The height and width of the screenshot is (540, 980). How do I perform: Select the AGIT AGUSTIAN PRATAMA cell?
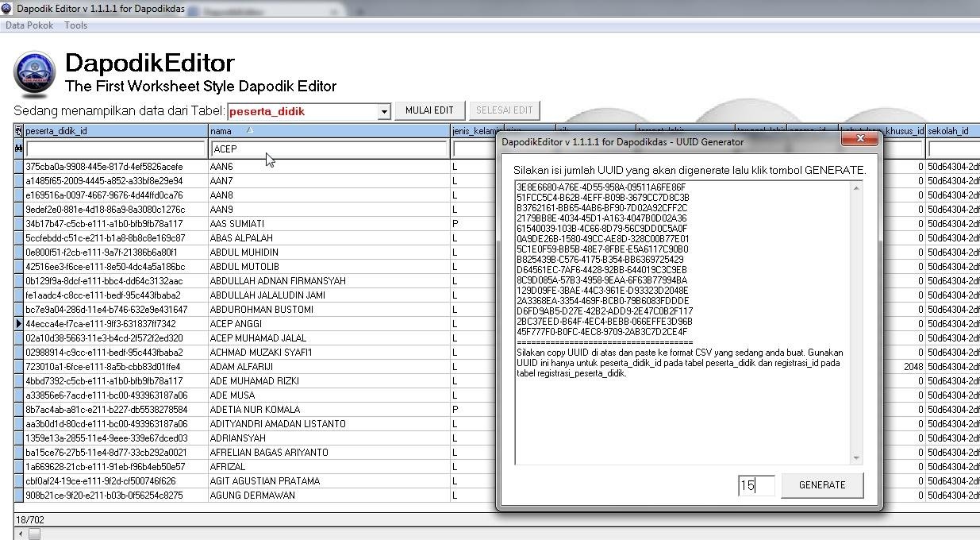(329, 481)
